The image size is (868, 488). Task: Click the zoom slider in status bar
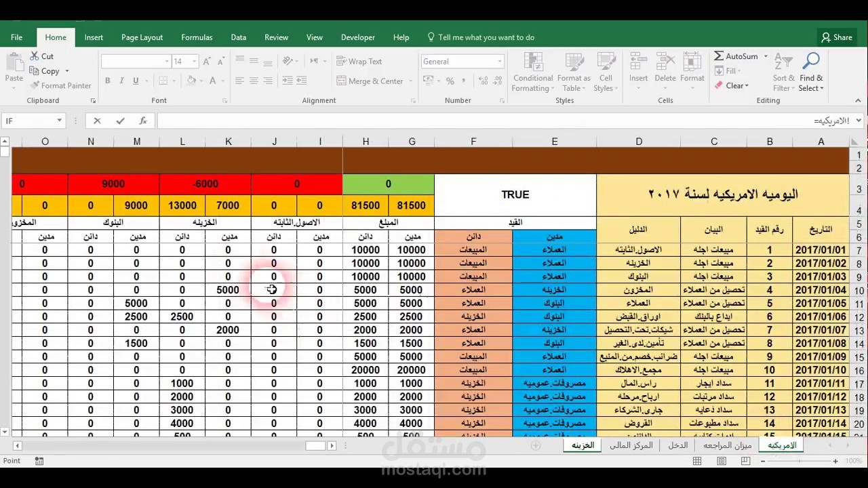(x=799, y=461)
